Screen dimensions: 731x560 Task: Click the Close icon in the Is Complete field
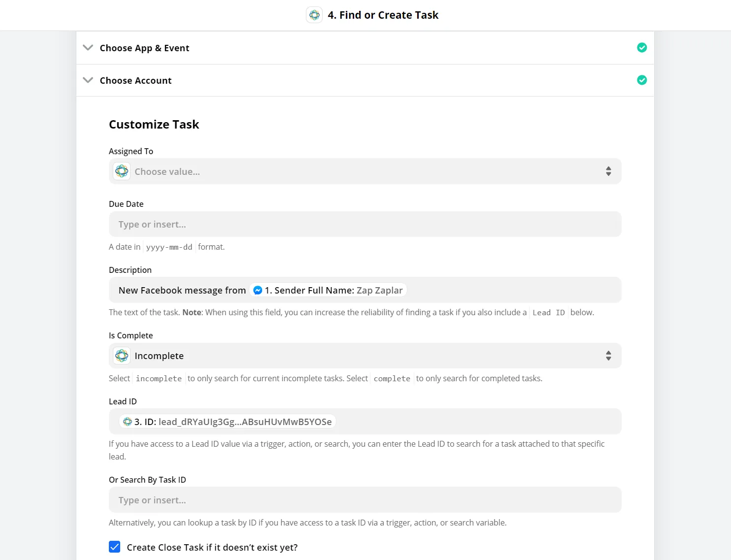(122, 356)
